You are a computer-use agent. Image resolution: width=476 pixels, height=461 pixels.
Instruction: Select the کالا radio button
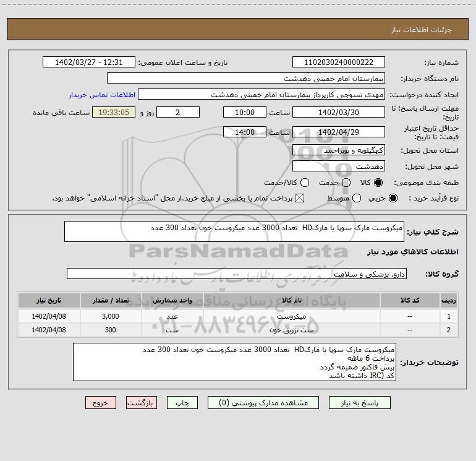pos(378,183)
